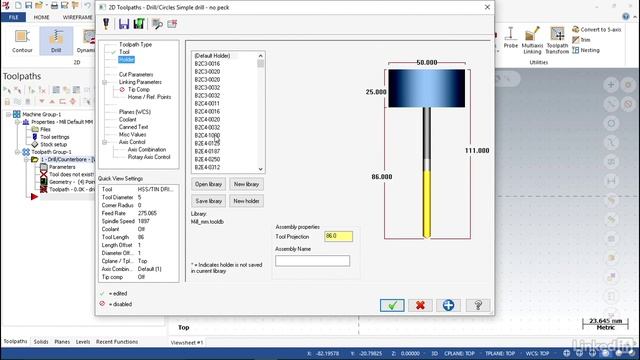Open Cut Parameters page in dialog tree
This screenshot has width=640, height=360.
coord(136,75)
